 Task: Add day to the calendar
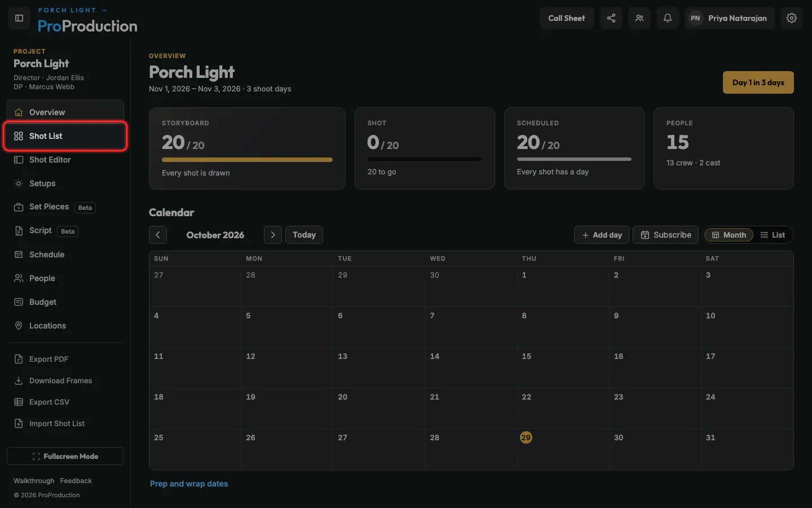[602, 235]
